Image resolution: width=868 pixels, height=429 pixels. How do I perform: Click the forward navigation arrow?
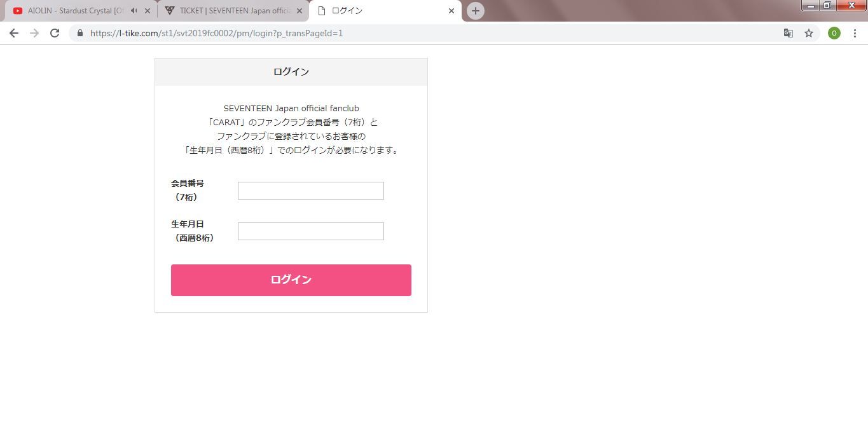(x=34, y=33)
